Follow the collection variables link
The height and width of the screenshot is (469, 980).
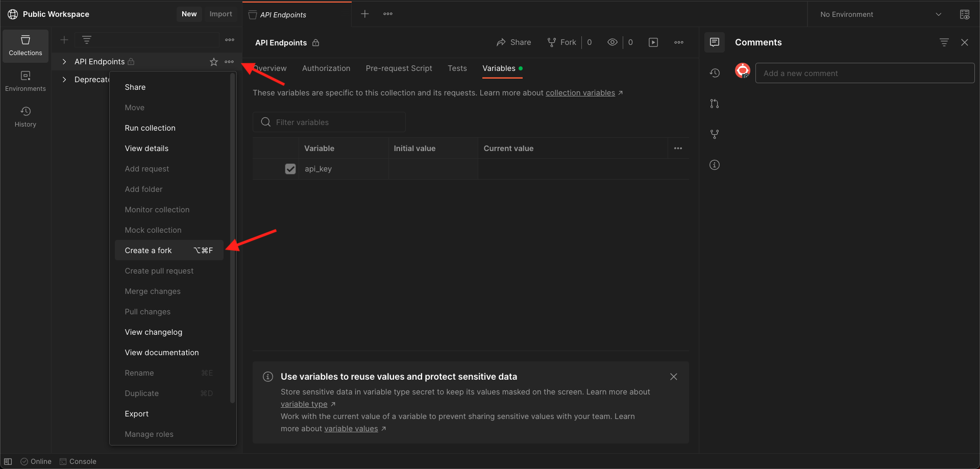pos(580,93)
